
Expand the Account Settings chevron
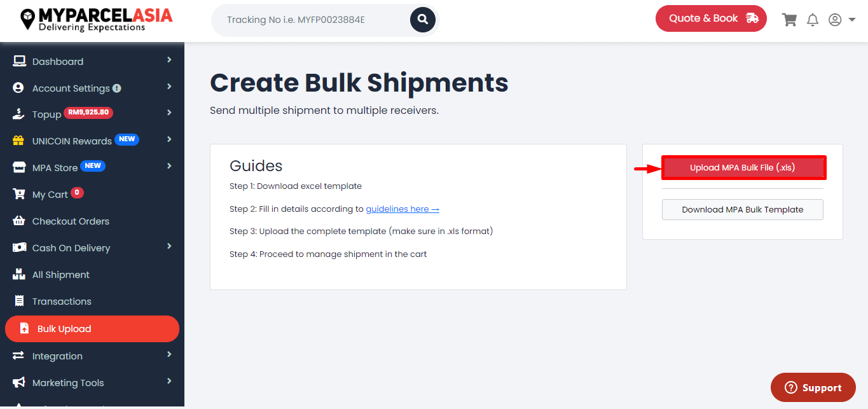(x=169, y=87)
